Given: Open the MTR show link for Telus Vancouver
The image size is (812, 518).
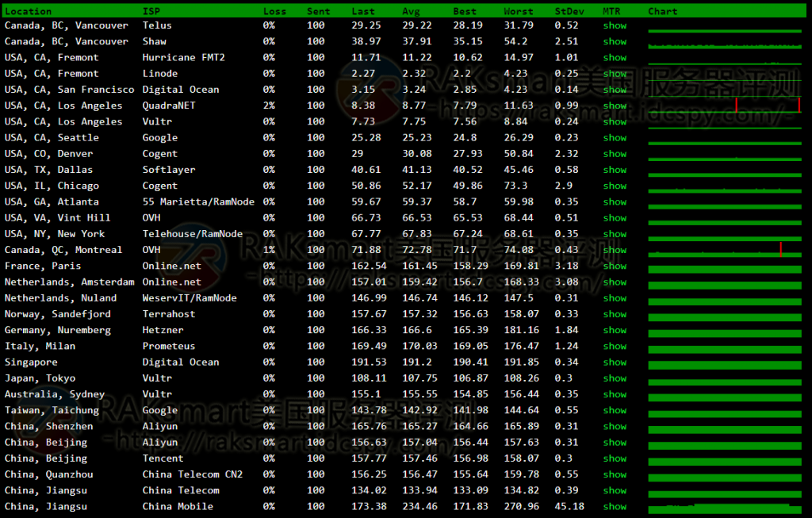Looking at the screenshot, I should [615, 25].
